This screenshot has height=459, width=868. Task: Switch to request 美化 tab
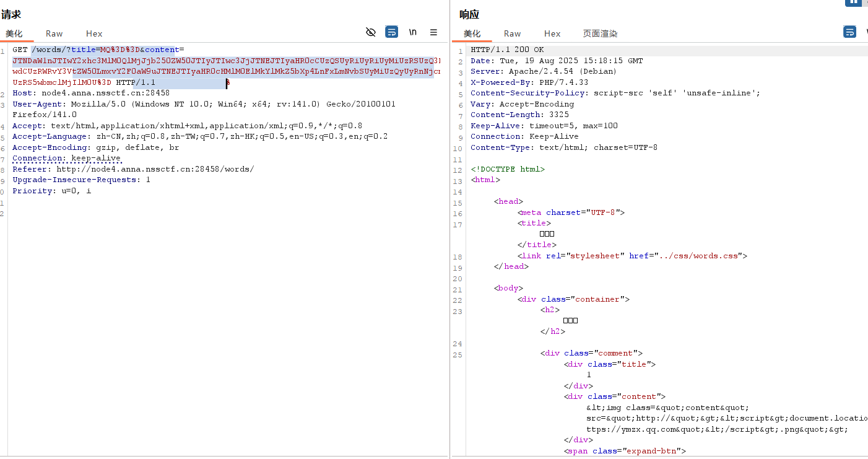[14, 33]
